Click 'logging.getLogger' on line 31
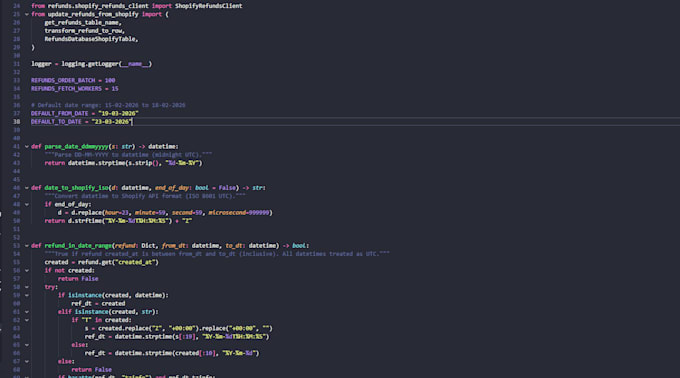Image resolution: width=680 pixels, height=378 pixels. (x=90, y=64)
